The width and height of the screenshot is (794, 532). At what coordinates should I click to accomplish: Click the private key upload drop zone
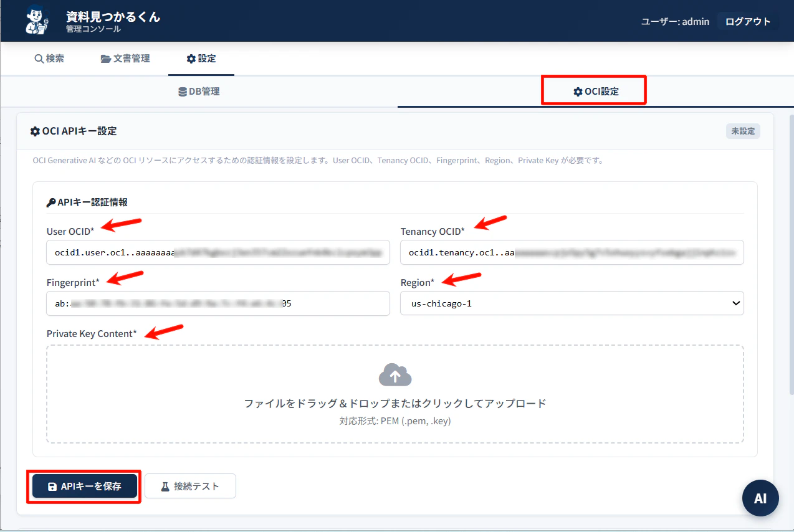395,394
